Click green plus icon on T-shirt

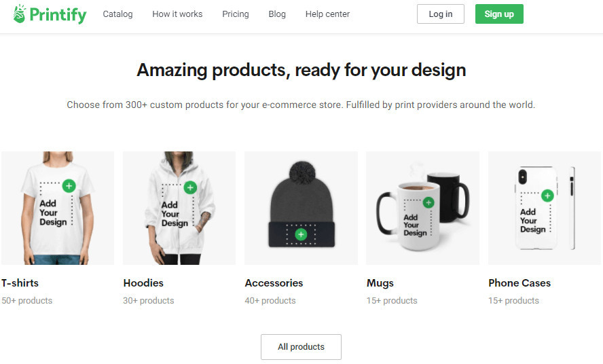pos(69,186)
